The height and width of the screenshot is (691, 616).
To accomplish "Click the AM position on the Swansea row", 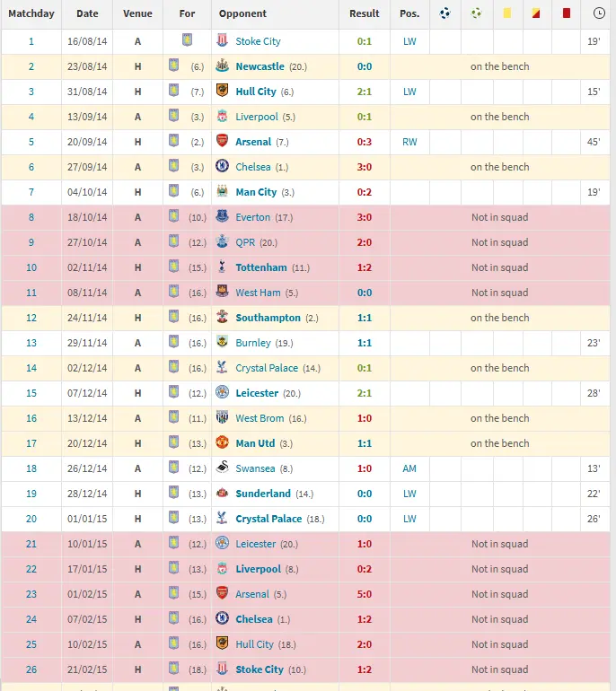I will 409,468.
